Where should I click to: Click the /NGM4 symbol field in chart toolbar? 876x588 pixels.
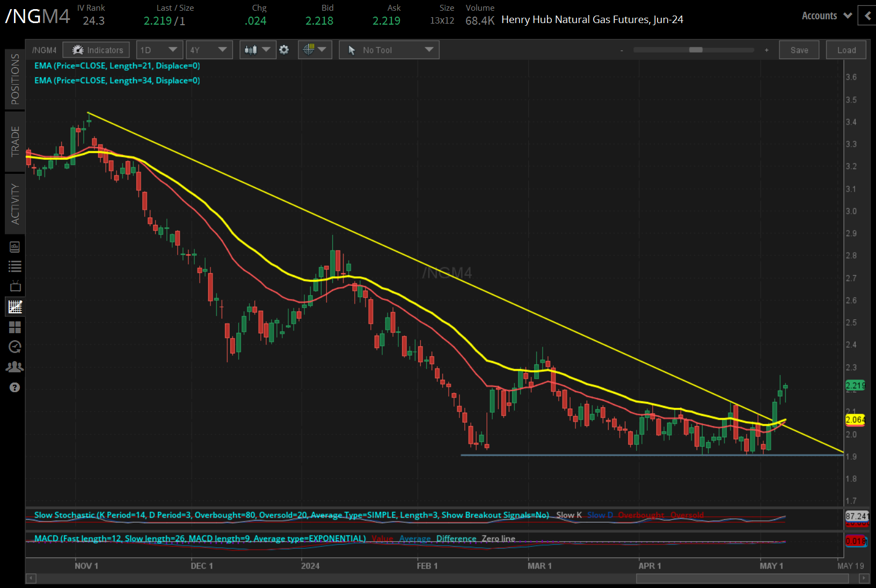pos(45,50)
